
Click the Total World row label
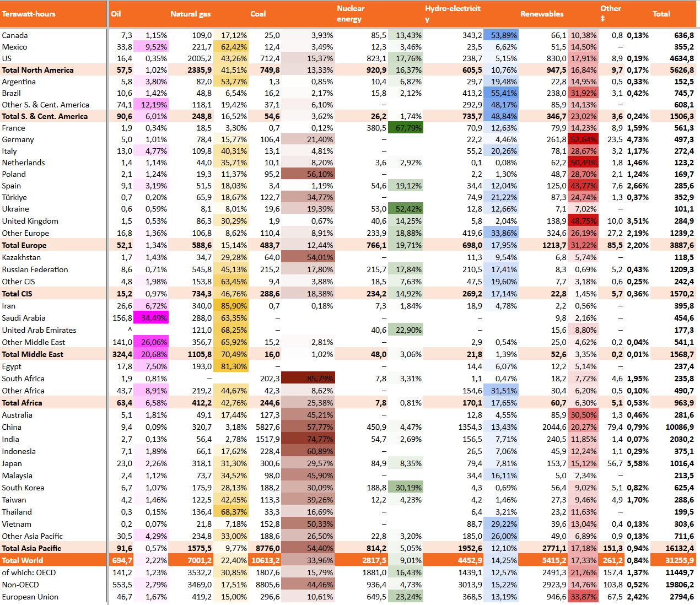[23, 560]
